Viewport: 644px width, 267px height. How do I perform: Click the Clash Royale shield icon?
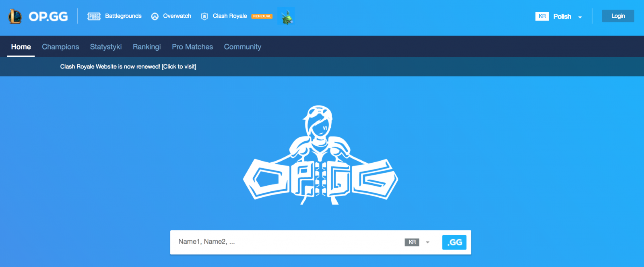tap(204, 16)
